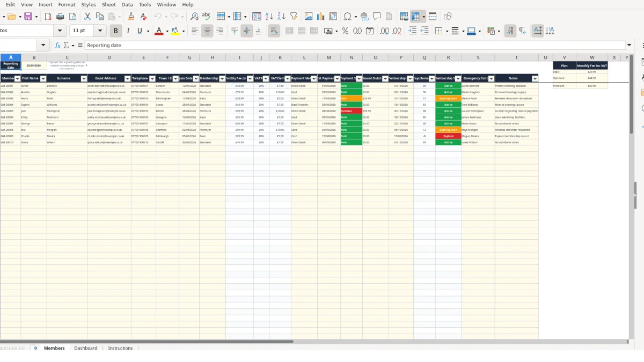Click the horizontal scrollbar at bottom
The height and width of the screenshot is (362, 644).
[x=147, y=341]
